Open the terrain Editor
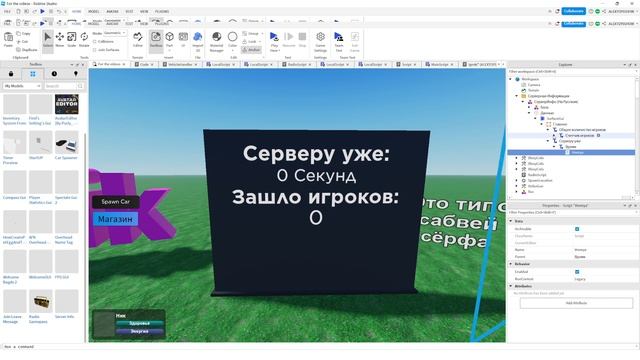This screenshot has width=640, height=360. pos(138,40)
